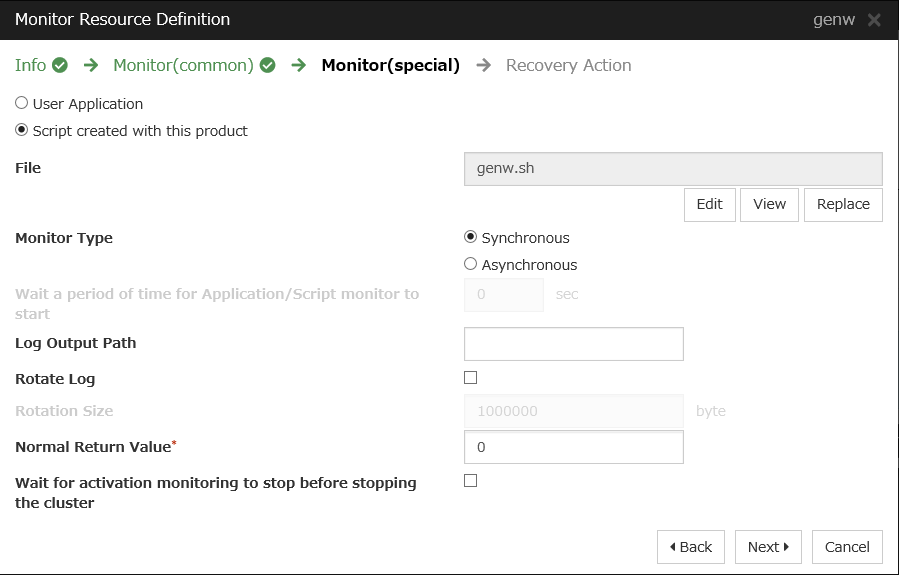Open the Monitor(common) wizard step

[183, 66]
